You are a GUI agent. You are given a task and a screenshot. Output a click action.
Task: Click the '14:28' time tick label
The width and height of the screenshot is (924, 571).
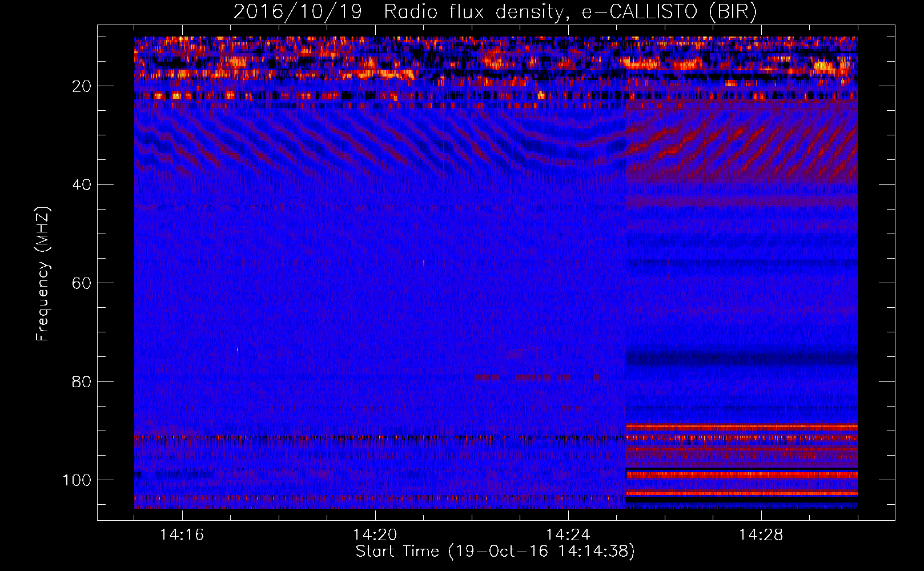point(761,535)
